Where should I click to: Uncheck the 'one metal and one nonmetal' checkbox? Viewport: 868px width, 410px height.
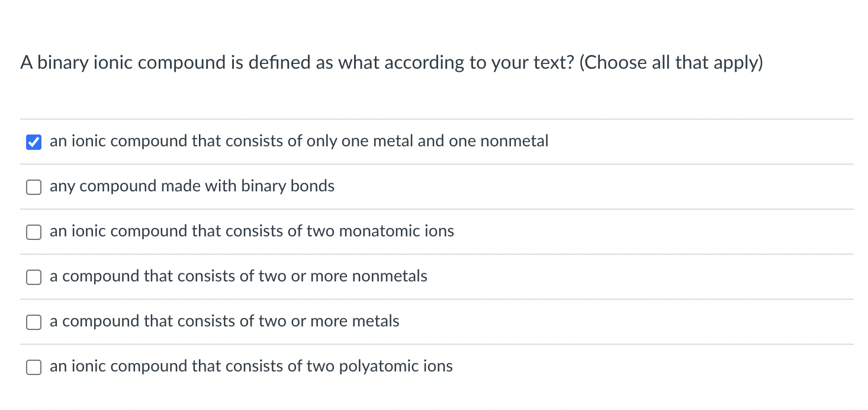pos(34,142)
